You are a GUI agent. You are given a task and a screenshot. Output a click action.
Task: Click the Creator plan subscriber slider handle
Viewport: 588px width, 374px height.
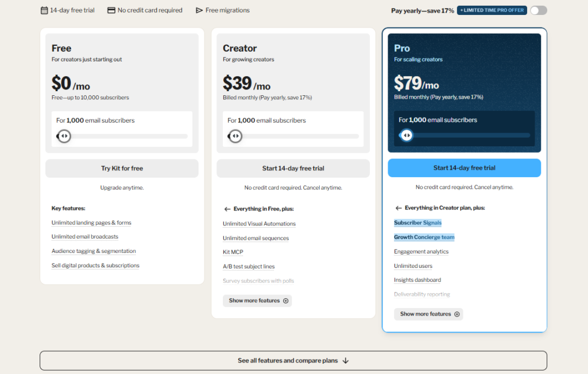pos(235,136)
